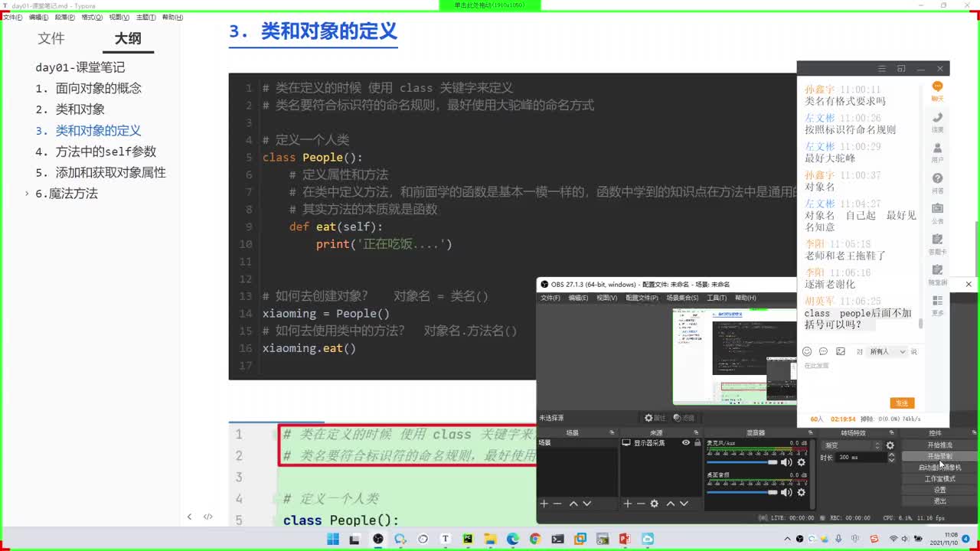Move source up in OBS 来源 toolbar

pyautogui.click(x=671, y=504)
